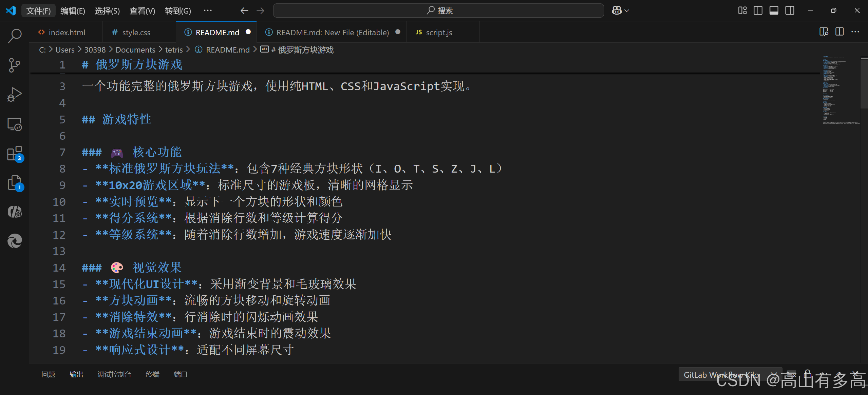Viewport: 868px width, 395px height.
Task: Open the Source Control view
Action: pyautogui.click(x=15, y=65)
